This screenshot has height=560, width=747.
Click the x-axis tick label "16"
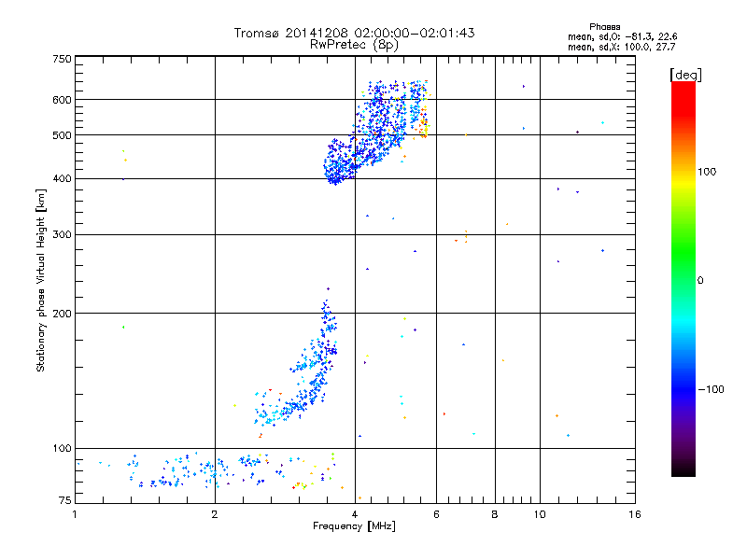point(635,514)
